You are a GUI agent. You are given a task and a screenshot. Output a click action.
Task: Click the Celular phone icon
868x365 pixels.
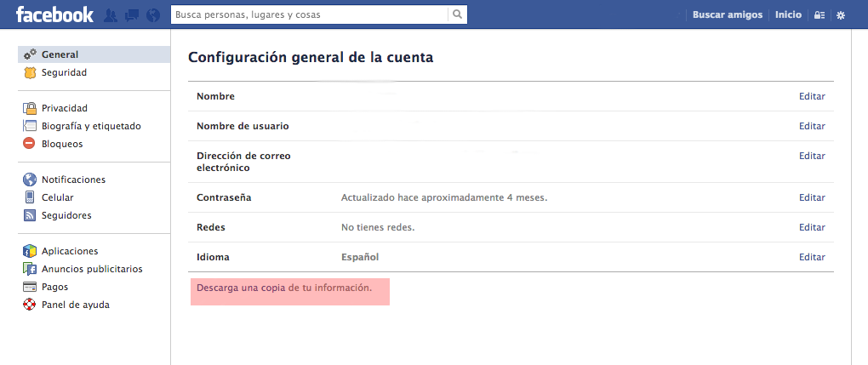pos(30,197)
